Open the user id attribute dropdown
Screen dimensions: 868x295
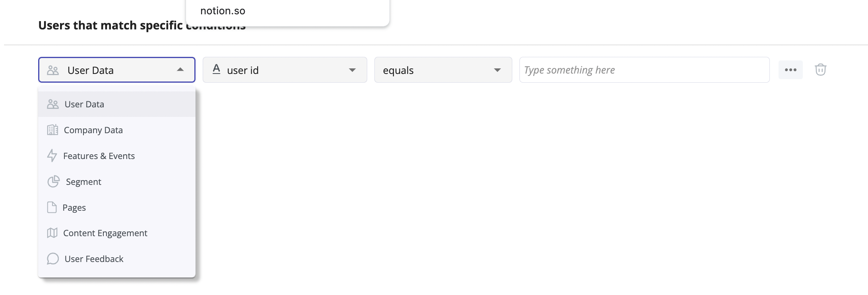(x=285, y=70)
